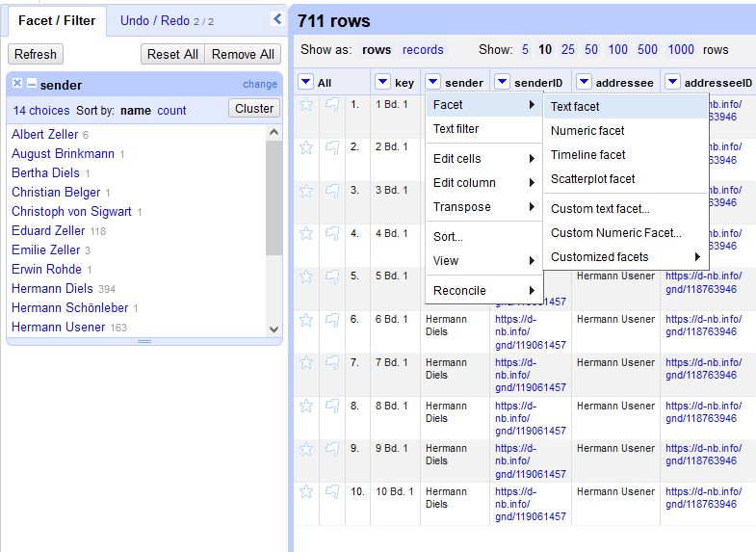The height and width of the screenshot is (552, 756).
Task: Star row 9 in the table
Action: pos(306,448)
